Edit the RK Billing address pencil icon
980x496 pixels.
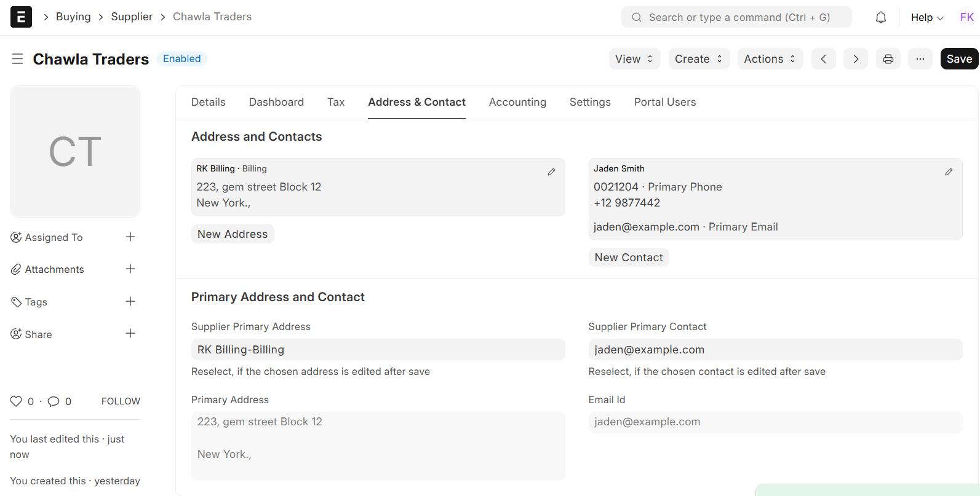(551, 172)
